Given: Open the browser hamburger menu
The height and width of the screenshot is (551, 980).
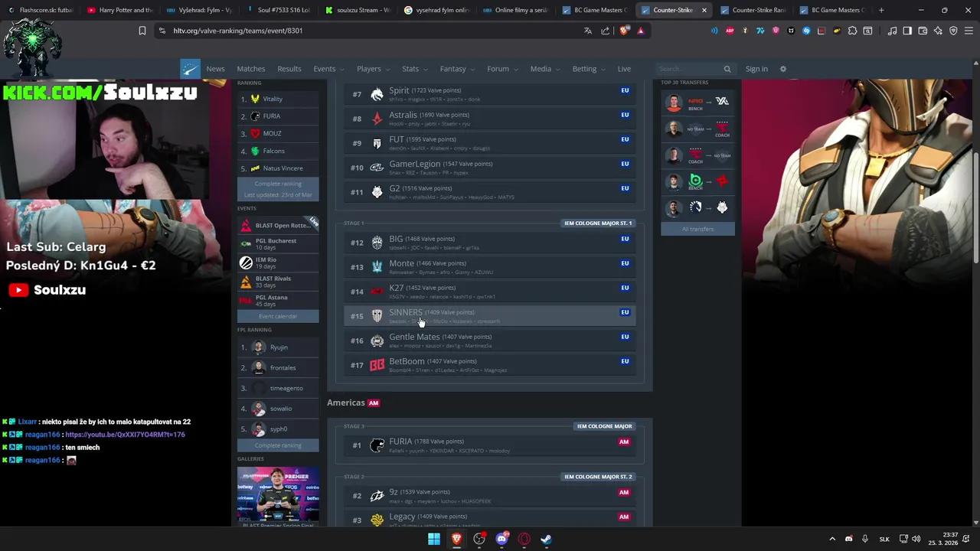Looking at the screenshot, I should coord(969,31).
